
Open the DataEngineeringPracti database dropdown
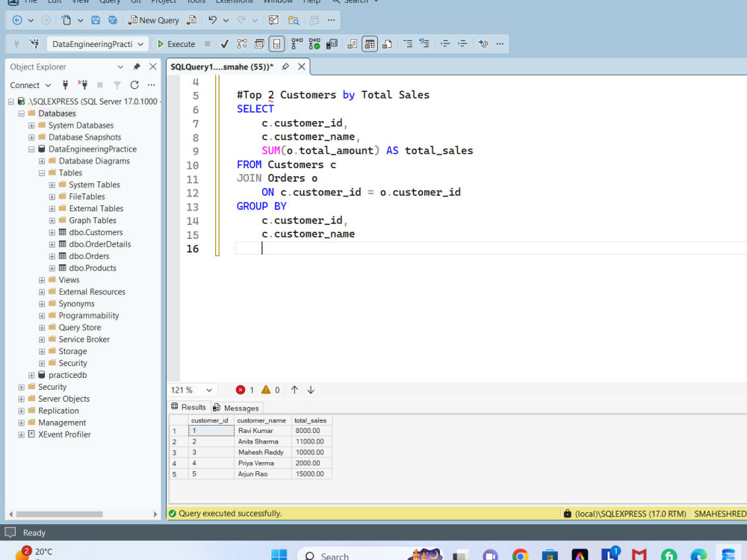click(98, 44)
